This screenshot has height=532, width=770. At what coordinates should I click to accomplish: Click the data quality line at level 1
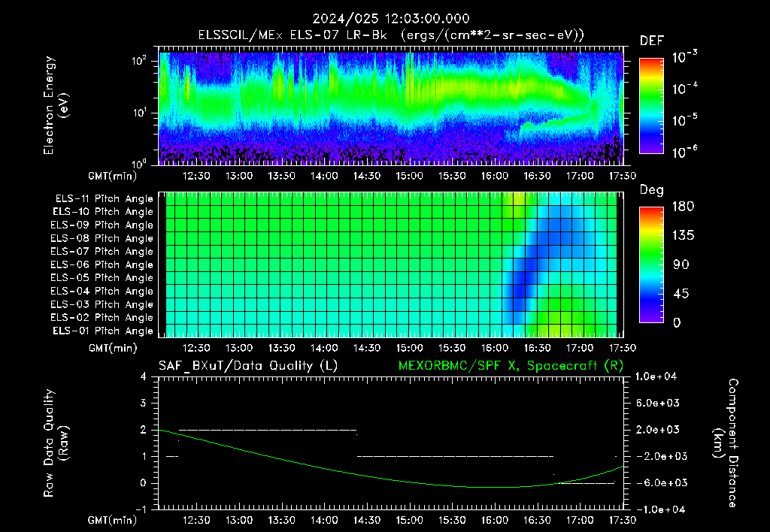455,457
